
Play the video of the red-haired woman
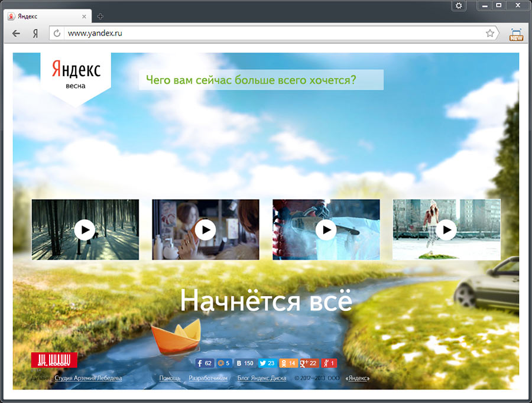tap(205, 229)
